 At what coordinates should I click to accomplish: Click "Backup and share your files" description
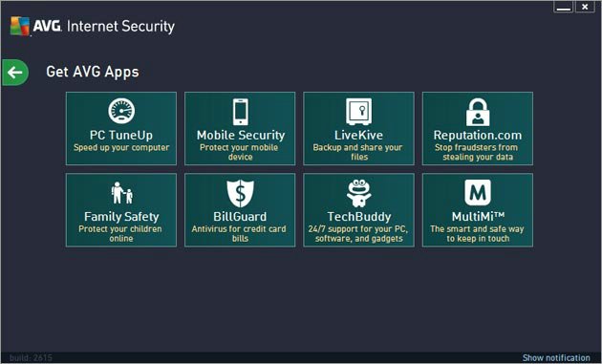tap(357, 152)
